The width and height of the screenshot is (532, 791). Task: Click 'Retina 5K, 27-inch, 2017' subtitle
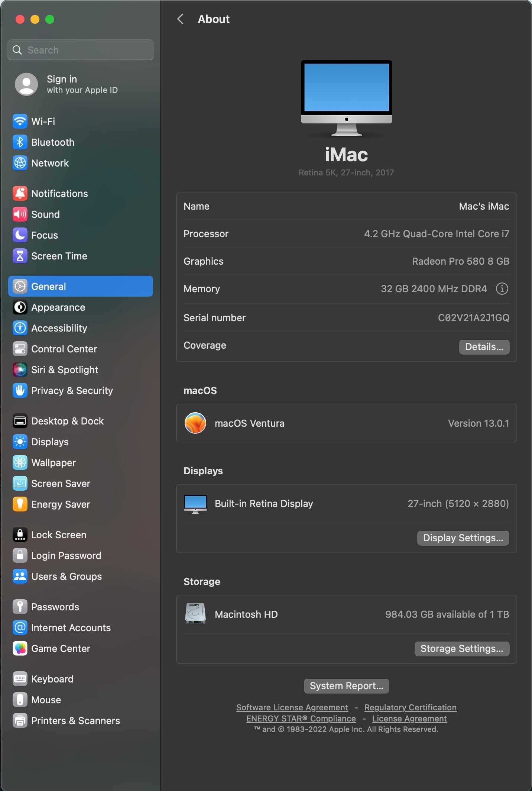346,172
